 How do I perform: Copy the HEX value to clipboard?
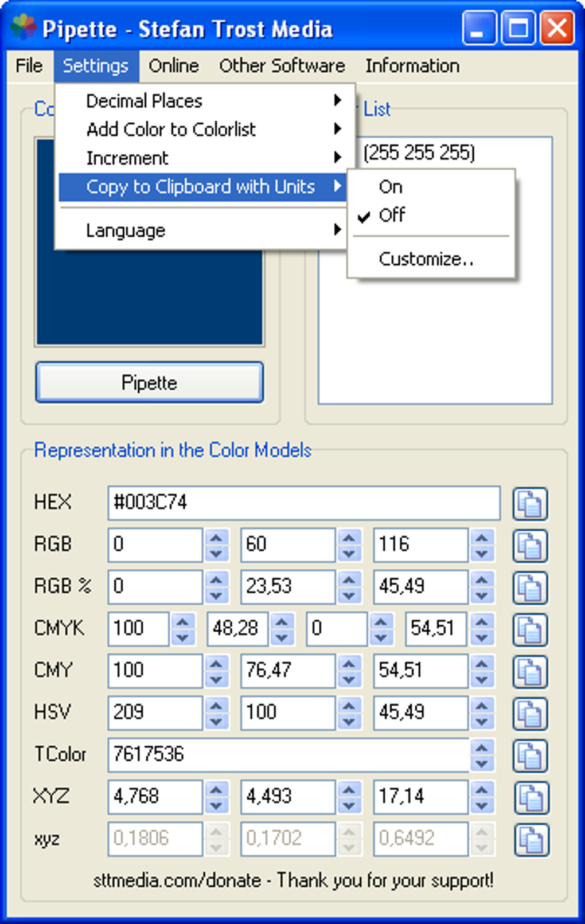529,504
